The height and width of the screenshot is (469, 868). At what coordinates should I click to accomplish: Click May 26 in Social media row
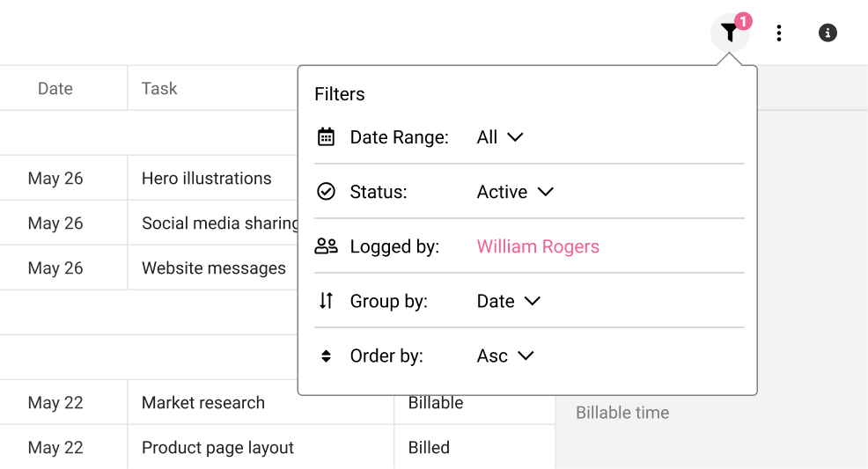click(x=55, y=223)
